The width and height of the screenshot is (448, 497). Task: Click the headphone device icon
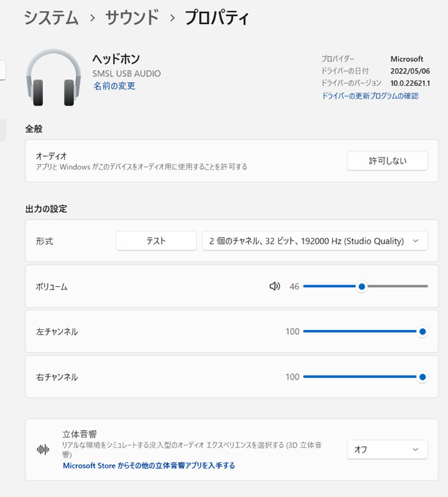[53, 78]
